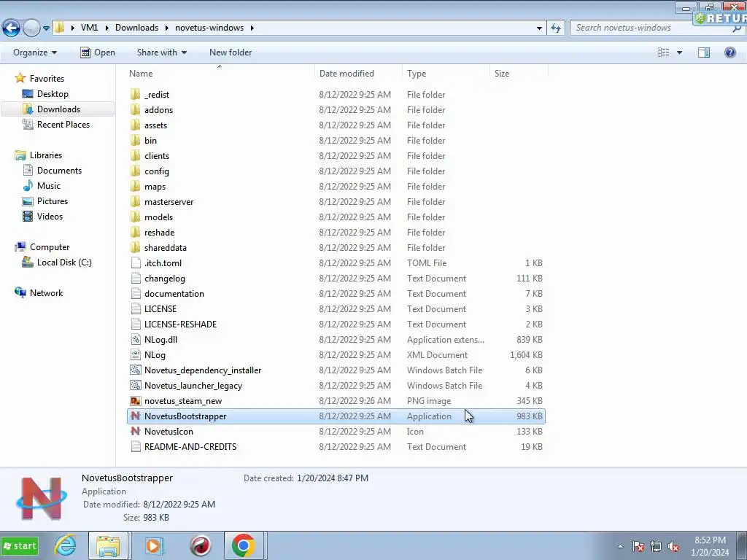Select Computer in the navigation pane

pos(50,247)
